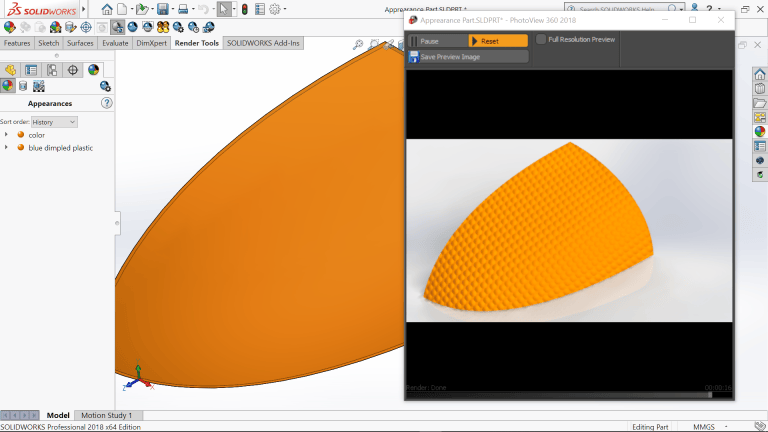Toggle View Appearances button in DisplayManager

tap(7, 86)
